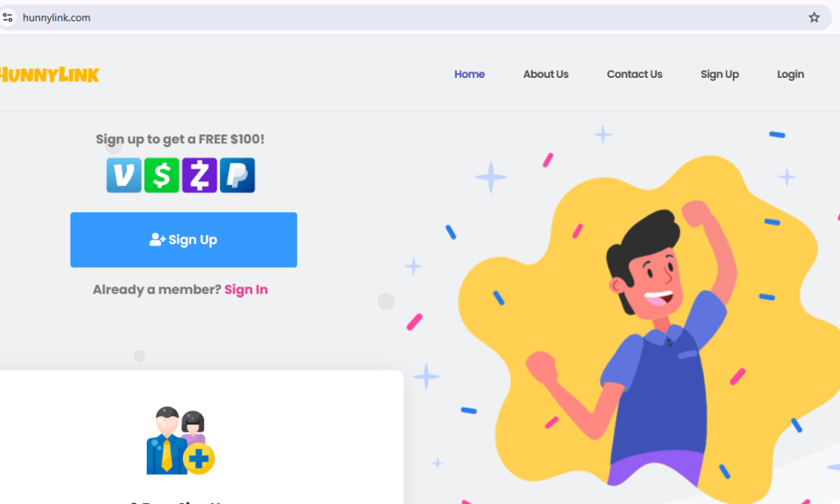Select Sign Up in the top navigation
The image size is (840, 504).
pos(719,75)
